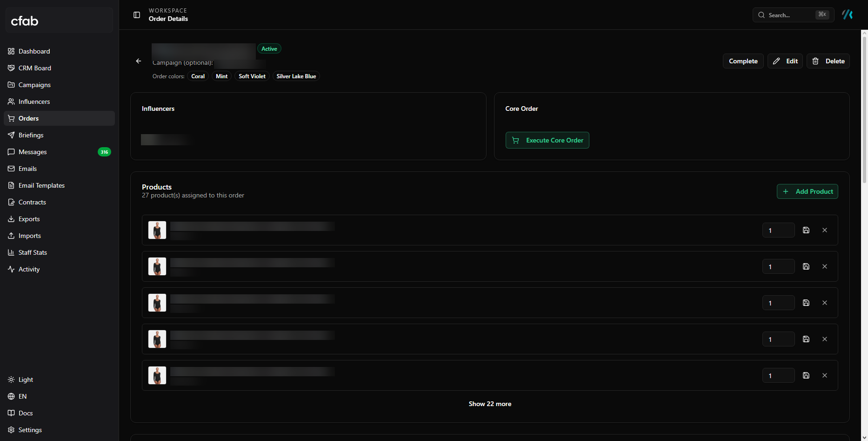Mark order as Complete

coord(743,61)
